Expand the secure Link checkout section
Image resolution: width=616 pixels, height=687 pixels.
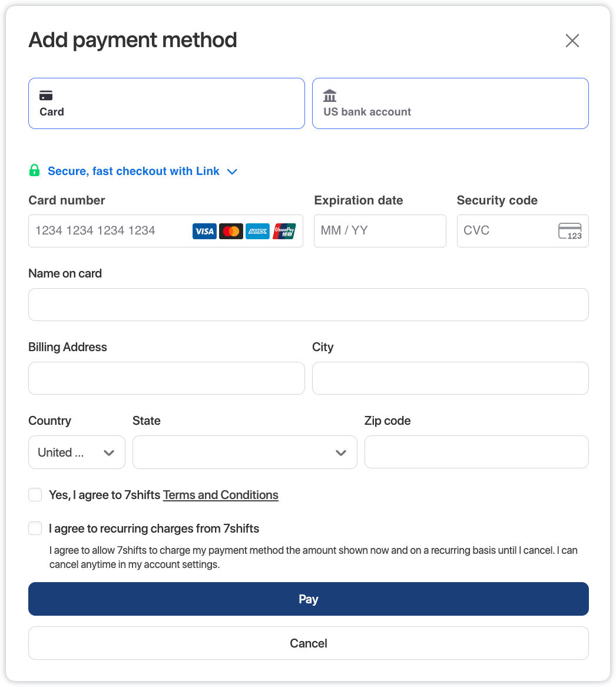coord(232,171)
